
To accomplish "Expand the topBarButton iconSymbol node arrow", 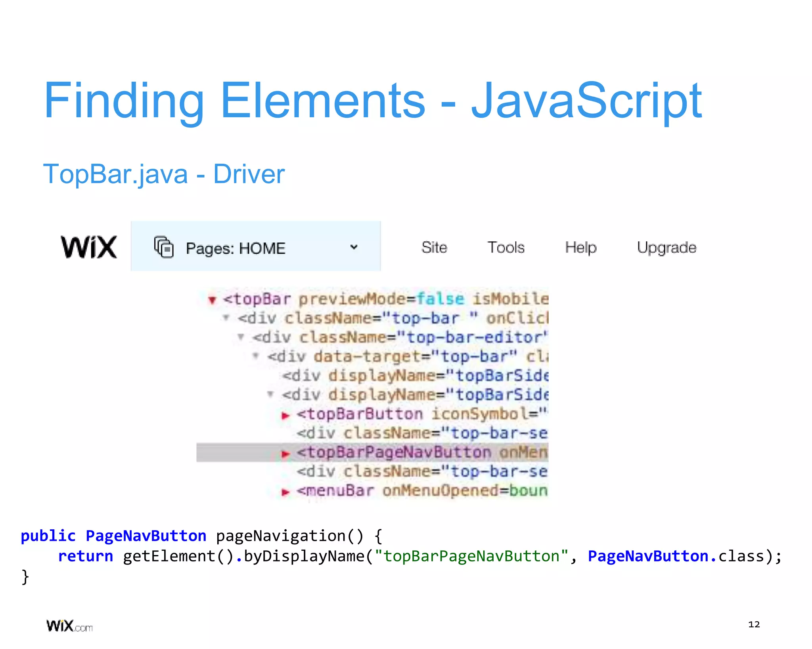I will click(x=285, y=415).
